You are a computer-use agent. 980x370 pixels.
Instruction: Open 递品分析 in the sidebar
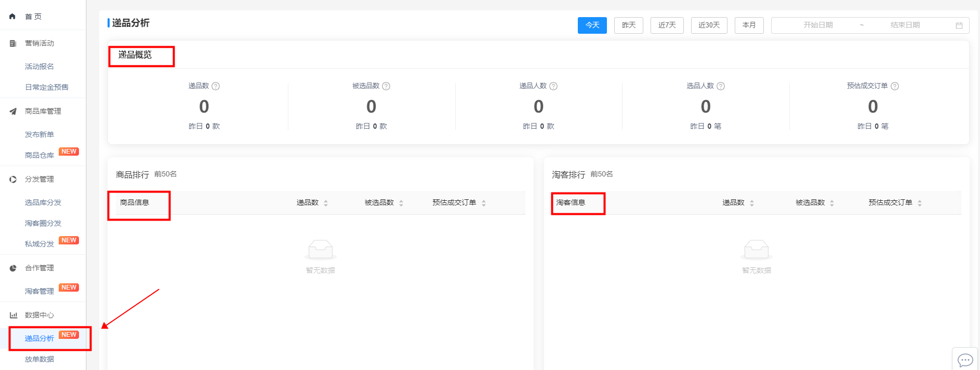point(39,338)
